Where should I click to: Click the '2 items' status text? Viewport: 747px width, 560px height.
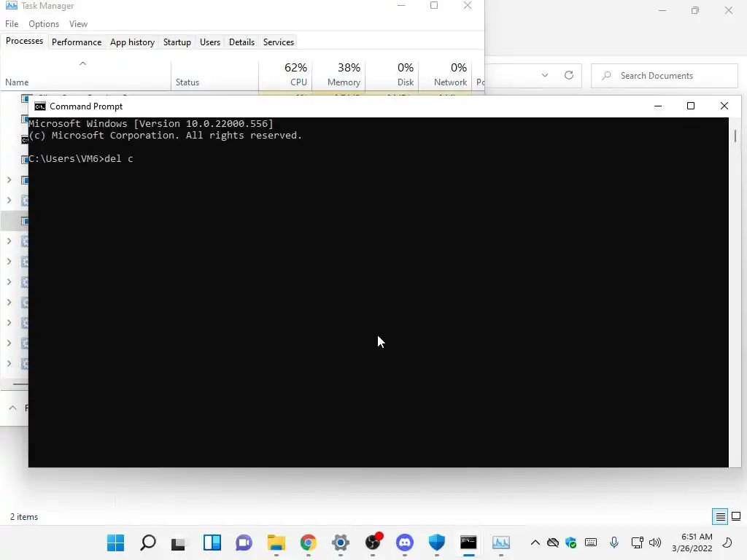pyautogui.click(x=24, y=517)
